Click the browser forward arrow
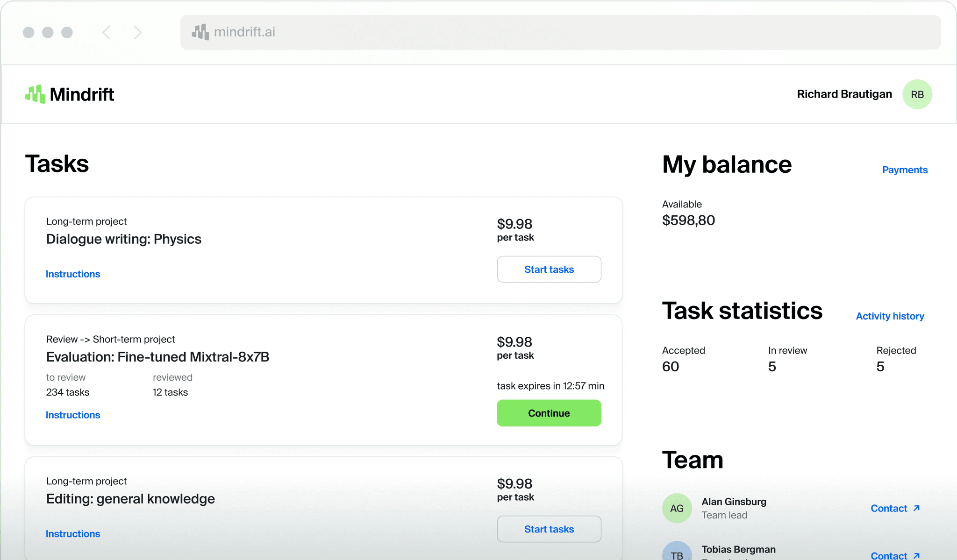Viewport: 957px width, 560px height. point(137,32)
